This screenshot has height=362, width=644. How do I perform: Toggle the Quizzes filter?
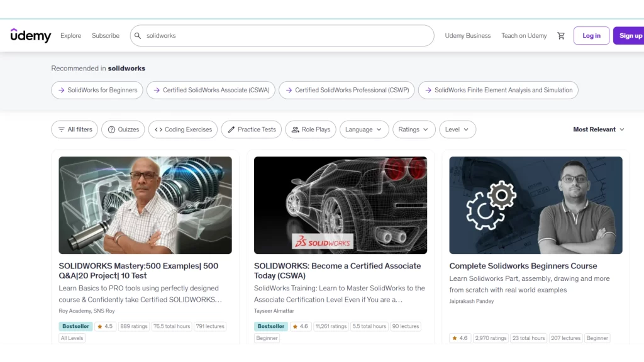tap(123, 129)
